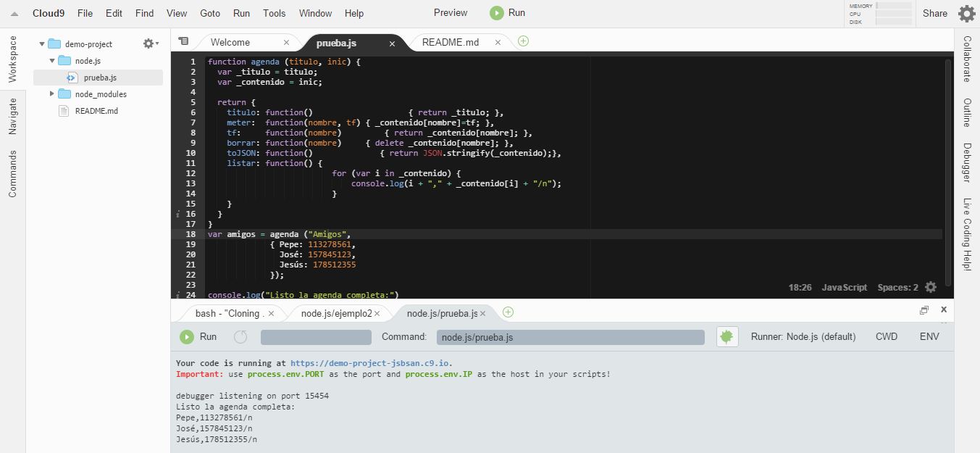Click the Preview button
This screenshot has width=980, height=453.
click(x=451, y=12)
